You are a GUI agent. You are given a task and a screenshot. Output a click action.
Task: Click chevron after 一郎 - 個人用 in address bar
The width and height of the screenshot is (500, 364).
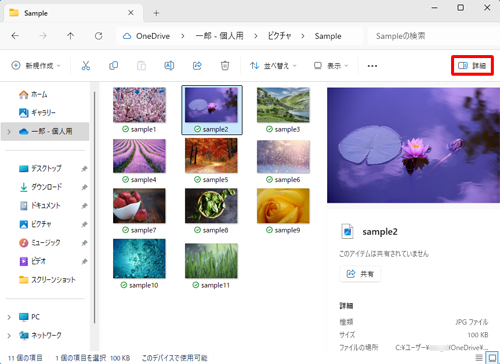click(x=256, y=36)
